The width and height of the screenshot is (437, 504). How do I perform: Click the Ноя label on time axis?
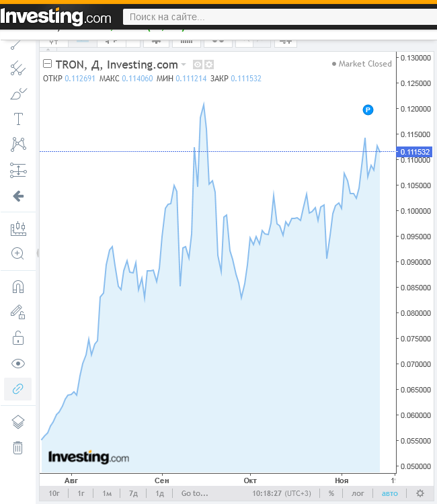(x=342, y=480)
